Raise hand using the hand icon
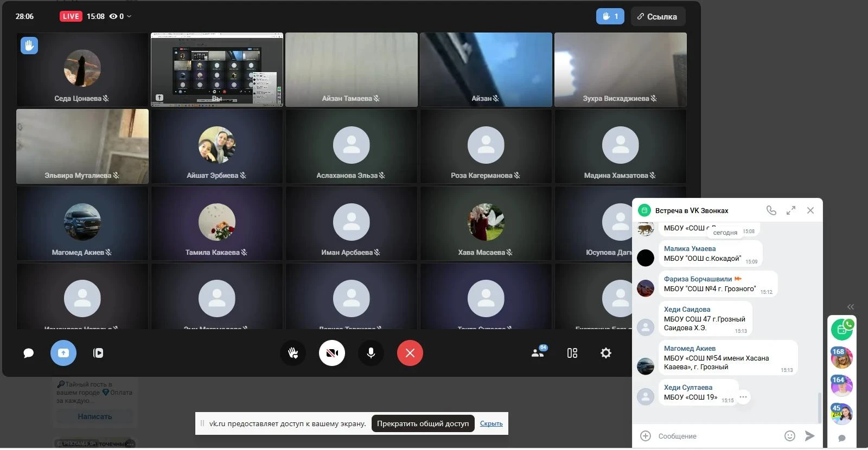 (x=293, y=353)
